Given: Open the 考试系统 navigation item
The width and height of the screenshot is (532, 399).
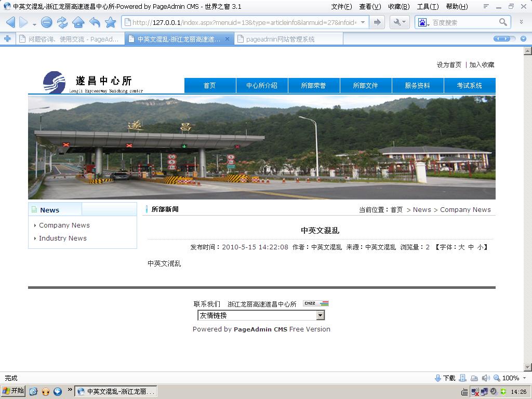Looking at the screenshot, I should (470, 86).
